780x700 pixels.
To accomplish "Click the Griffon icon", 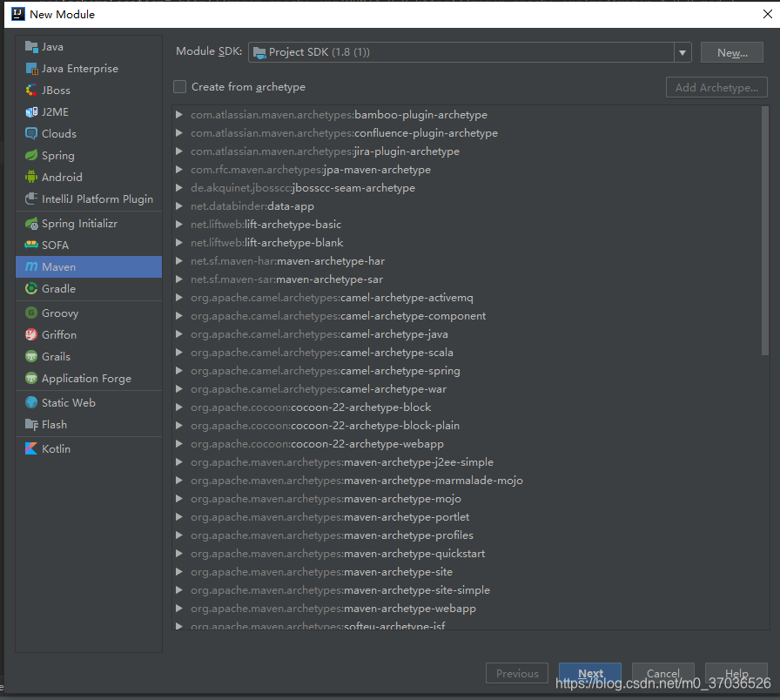I will coord(31,335).
